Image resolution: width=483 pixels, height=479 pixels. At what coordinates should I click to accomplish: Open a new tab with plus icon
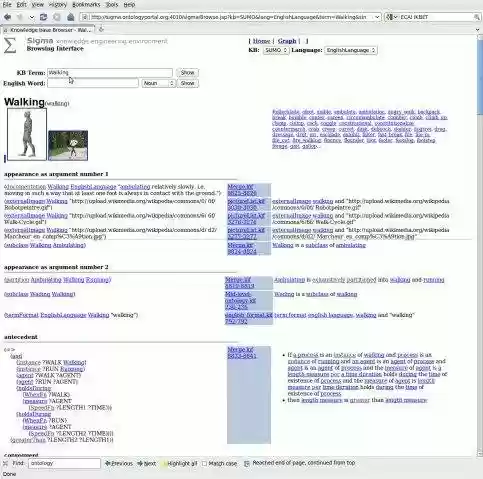coord(101,30)
